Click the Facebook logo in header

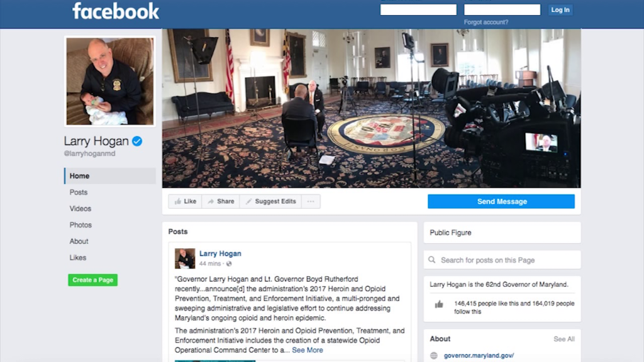pyautogui.click(x=116, y=11)
